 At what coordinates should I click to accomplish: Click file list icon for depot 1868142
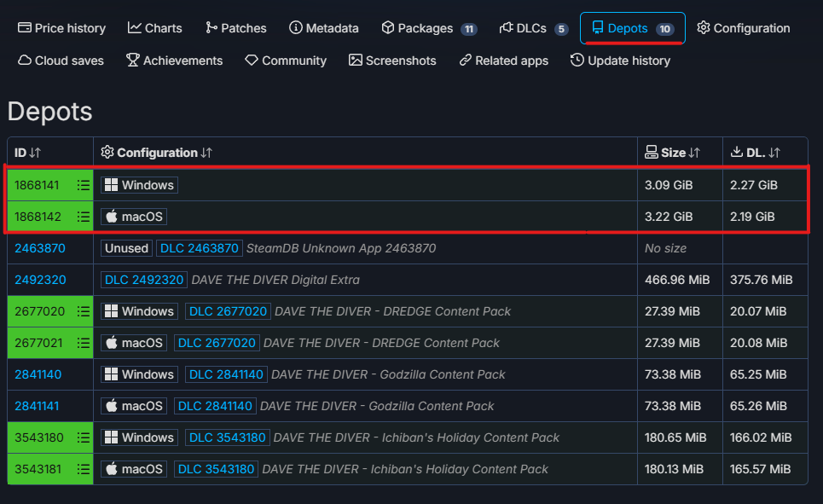pyautogui.click(x=83, y=217)
